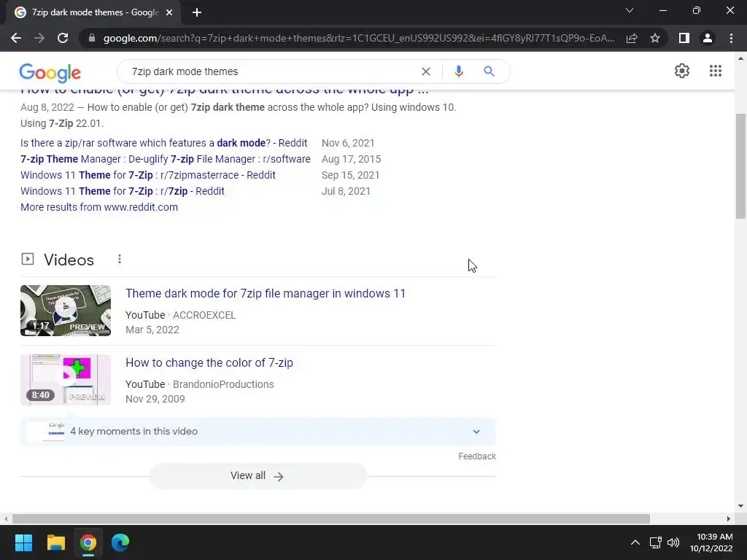Screen dimensions: 747x560
Task: Click the search input field
Action: point(271,71)
